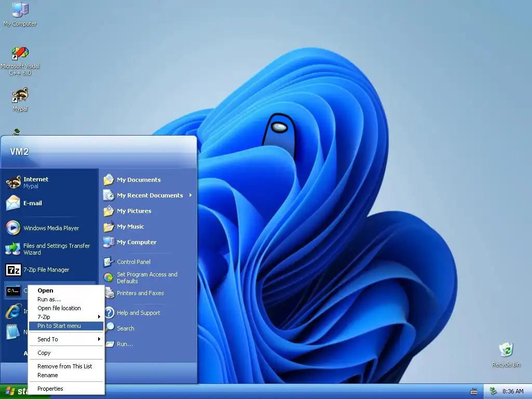The width and height of the screenshot is (532, 399).
Task: Click the Search magnifier icon
Action: pos(110,328)
